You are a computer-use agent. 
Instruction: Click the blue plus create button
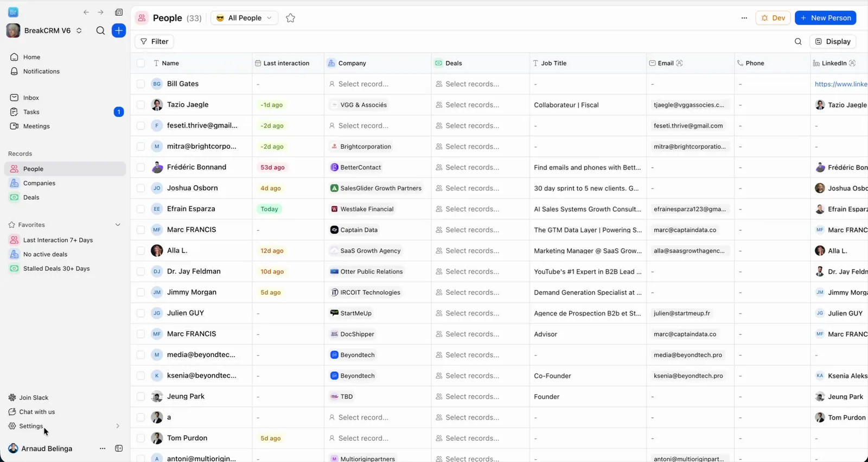(119, 30)
